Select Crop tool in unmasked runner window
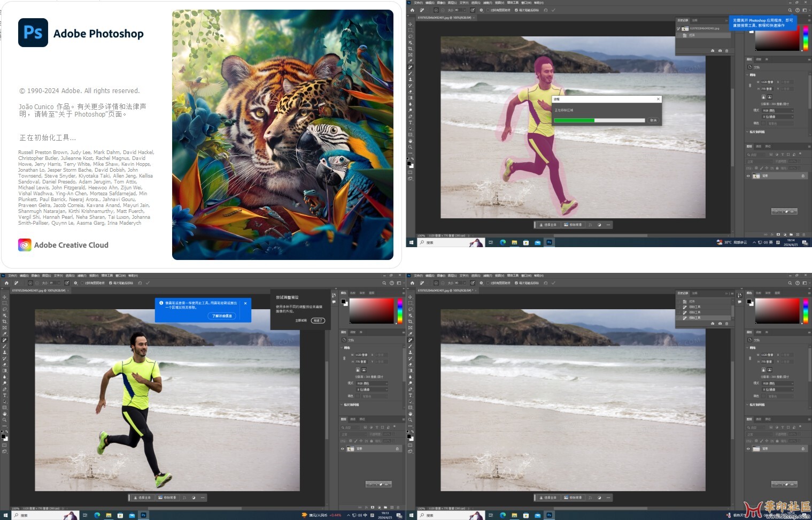812x520 pixels. click(x=4, y=322)
